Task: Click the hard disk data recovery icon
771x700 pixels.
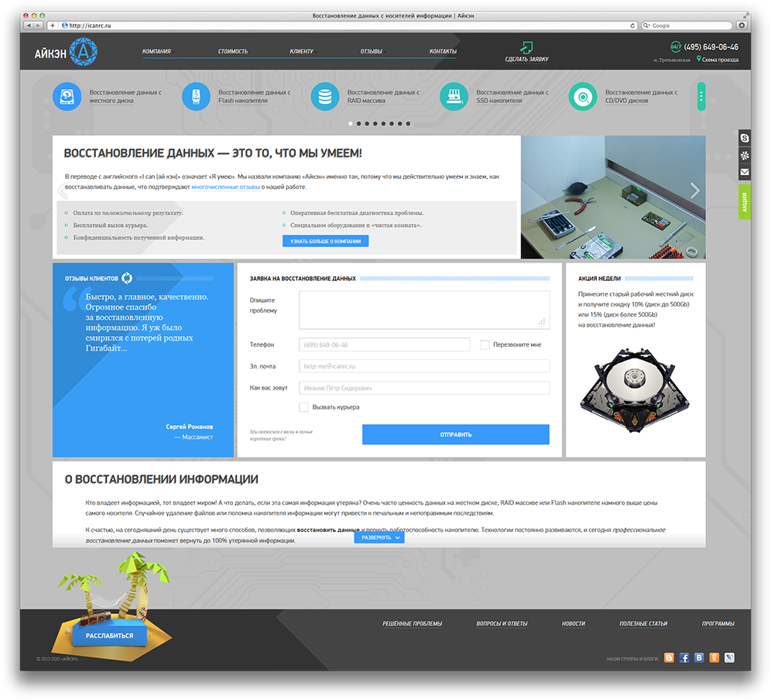Action: [67, 97]
